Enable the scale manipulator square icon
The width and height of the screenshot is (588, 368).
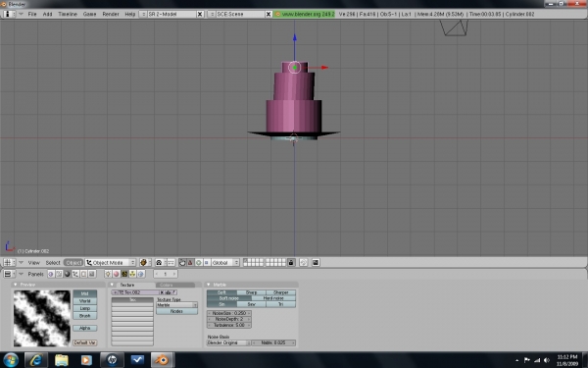tap(206, 262)
